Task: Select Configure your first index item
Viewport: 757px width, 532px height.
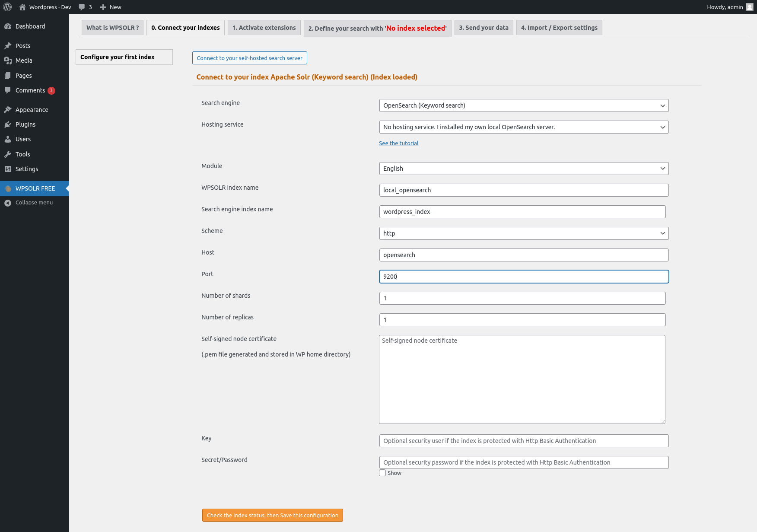Action: [124, 57]
